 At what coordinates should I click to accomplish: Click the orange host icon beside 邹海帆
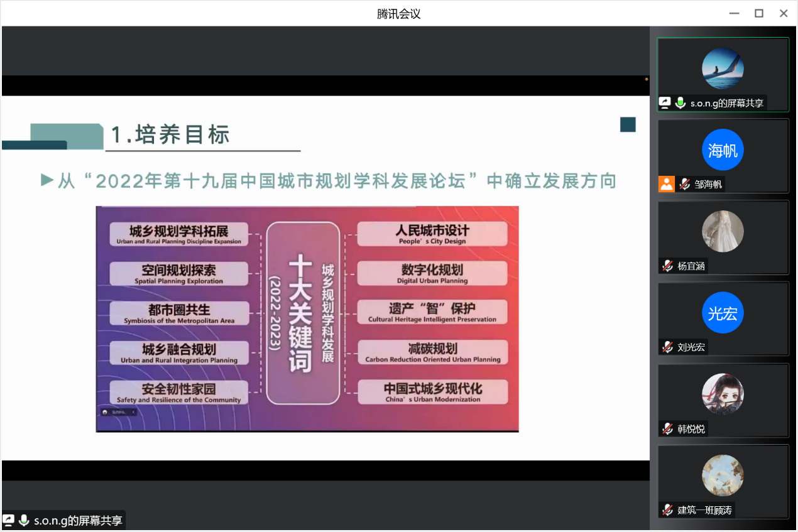(666, 184)
